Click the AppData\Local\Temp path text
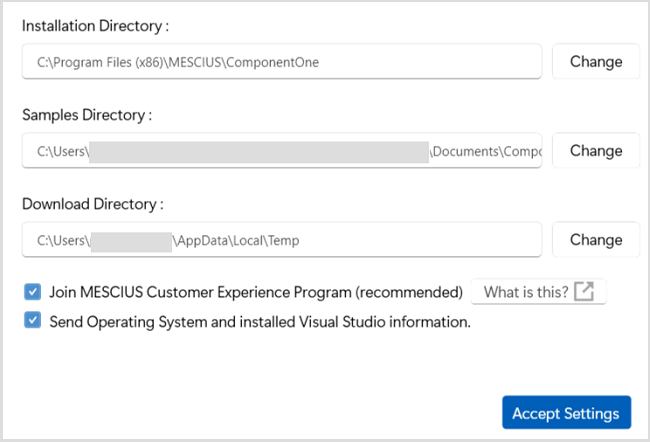The height and width of the screenshot is (442, 650). [x=238, y=240]
